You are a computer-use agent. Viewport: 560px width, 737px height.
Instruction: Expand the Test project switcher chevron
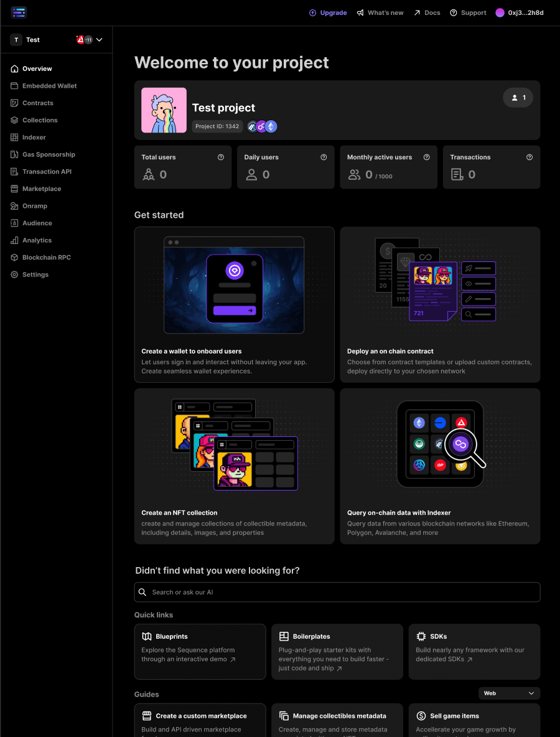(99, 40)
